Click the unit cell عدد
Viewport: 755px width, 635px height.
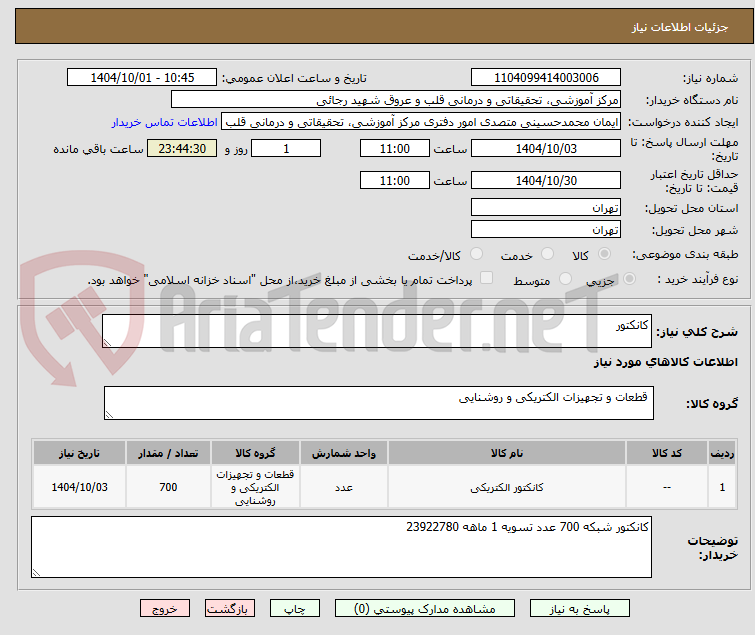coord(344,487)
